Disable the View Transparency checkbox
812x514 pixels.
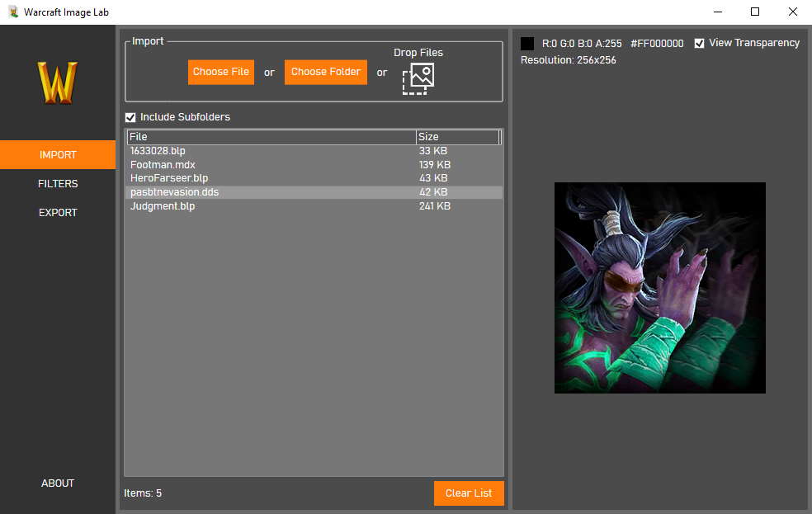[699, 44]
